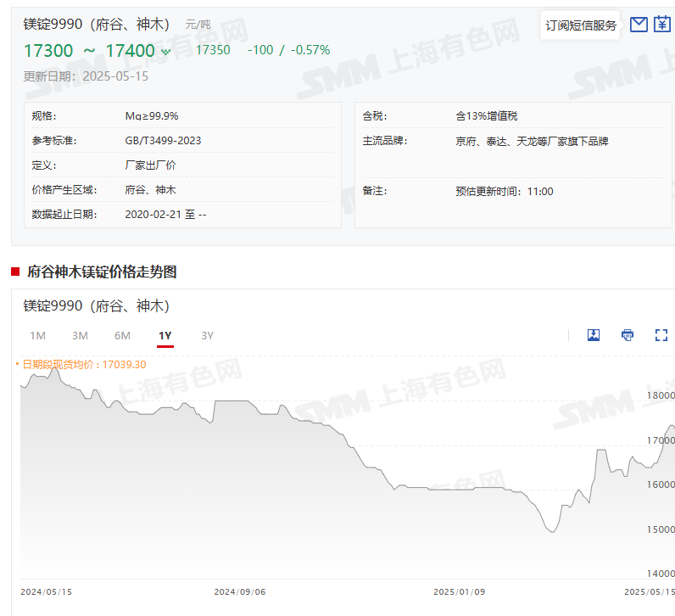Click the 2024/09/06 date axis marker
This screenshot has height=616, width=675.
coord(240,591)
